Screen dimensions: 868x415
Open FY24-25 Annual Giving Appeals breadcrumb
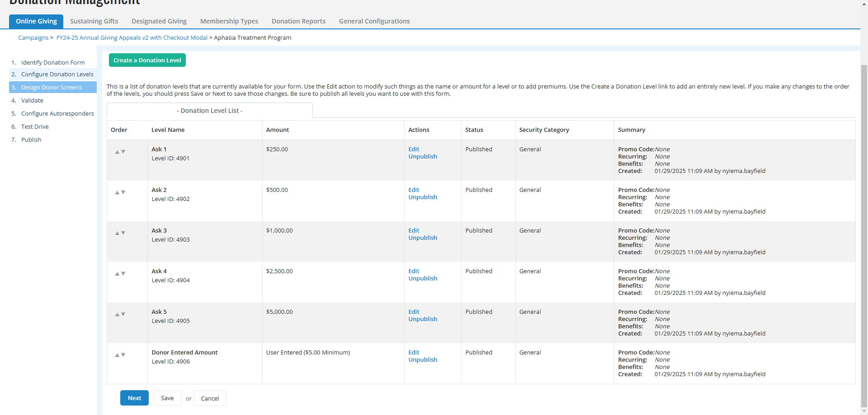pyautogui.click(x=132, y=37)
